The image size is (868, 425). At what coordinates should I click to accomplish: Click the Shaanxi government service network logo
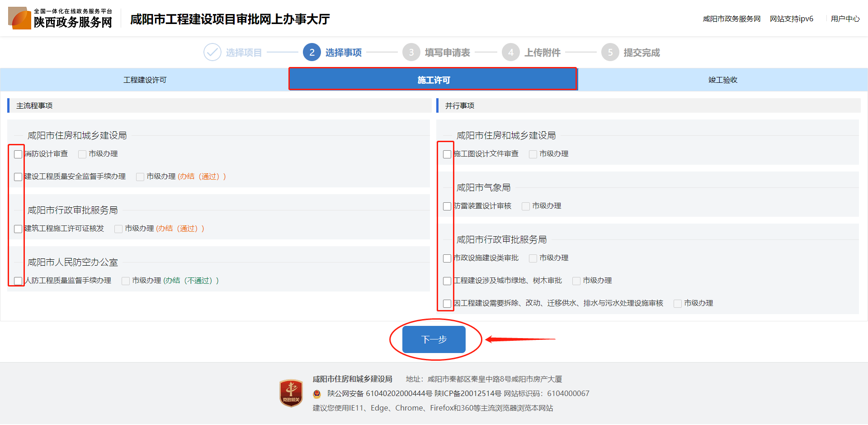[x=60, y=18]
